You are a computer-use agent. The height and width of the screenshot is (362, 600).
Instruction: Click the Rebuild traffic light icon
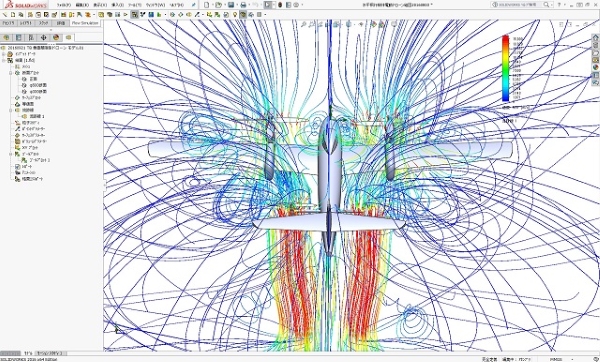coord(280,5)
